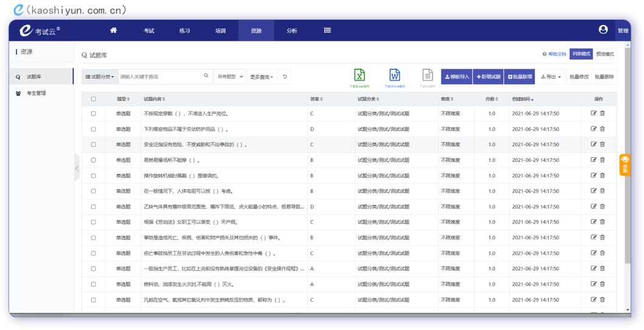This screenshot has width=644, height=330.
Task: Click the search magnifier icon
Action: (206, 76)
